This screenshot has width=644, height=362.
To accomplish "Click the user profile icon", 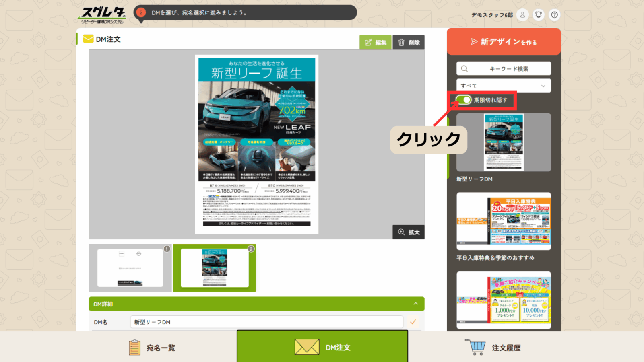I will coord(522,15).
